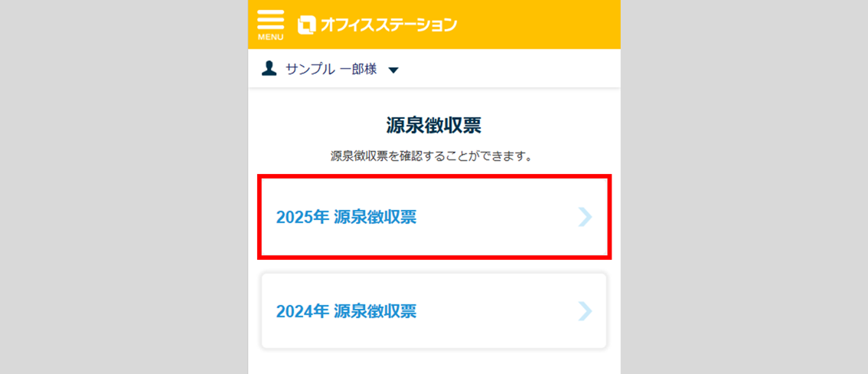Image resolution: width=868 pixels, height=374 pixels.
Task: Click the chevron on the 2025年 card
Action: (x=586, y=218)
